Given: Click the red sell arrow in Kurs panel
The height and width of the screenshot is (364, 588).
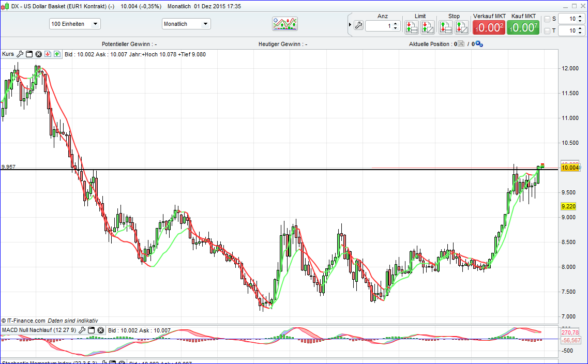Looking at the screenshot, I should [47, 53].
